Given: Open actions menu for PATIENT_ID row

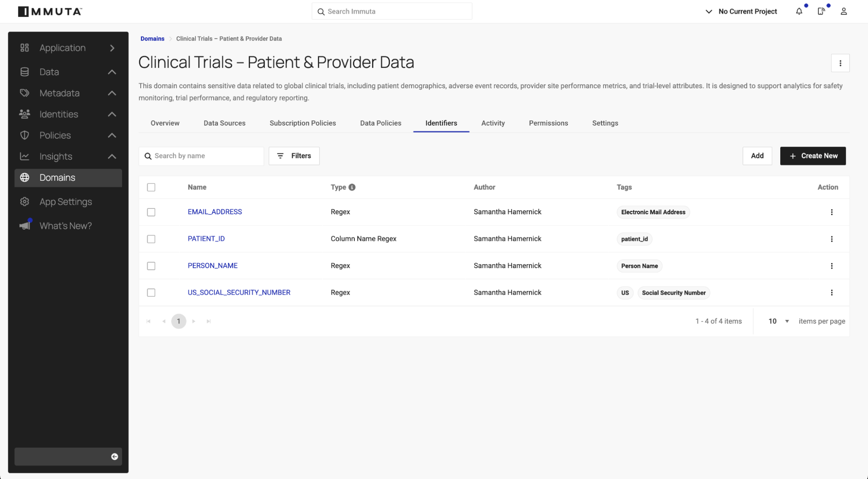Looking at the screenshot, I should pyautogui.click(x=832, y=239).
